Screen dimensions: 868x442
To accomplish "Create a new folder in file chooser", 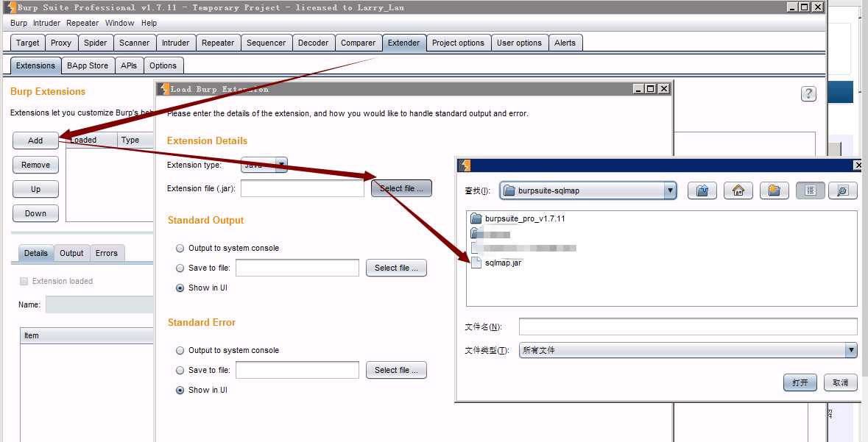I will pos(774,191).
